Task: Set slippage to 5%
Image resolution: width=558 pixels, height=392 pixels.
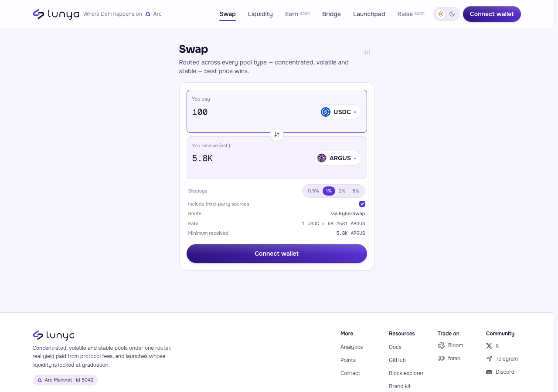Action: (356, 191)
